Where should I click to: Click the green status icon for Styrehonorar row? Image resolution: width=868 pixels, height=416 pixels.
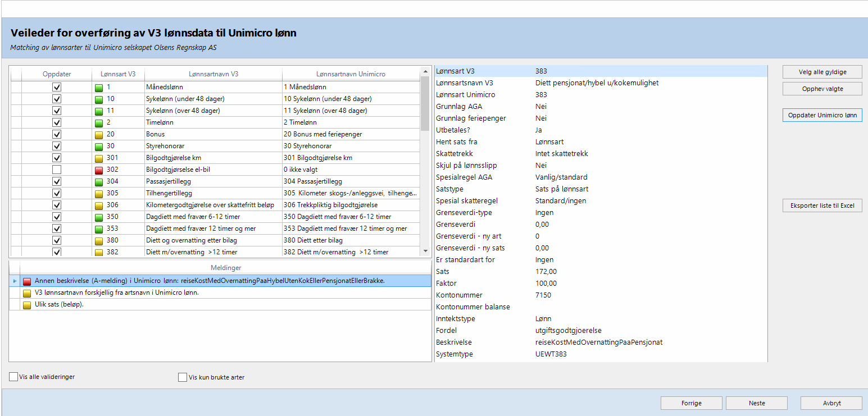coord(99,146)
